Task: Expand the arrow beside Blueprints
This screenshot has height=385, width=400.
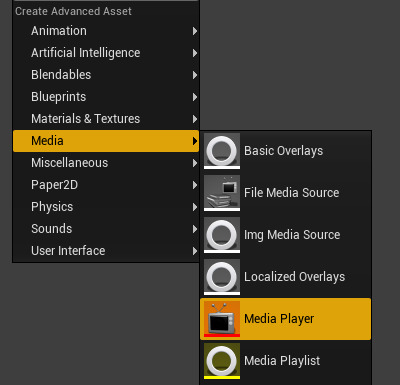Action: click(195, 97)
